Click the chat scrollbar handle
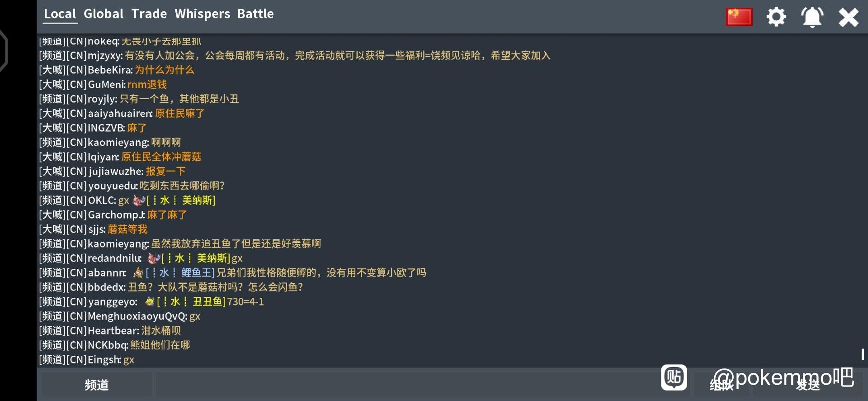Screen dimensions: 868x401 (863, 354)
